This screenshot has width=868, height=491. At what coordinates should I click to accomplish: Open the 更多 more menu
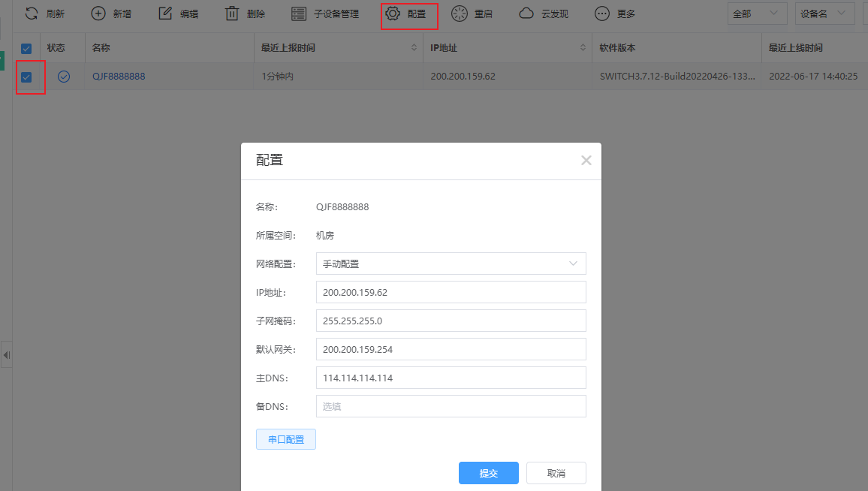(614, 14)
